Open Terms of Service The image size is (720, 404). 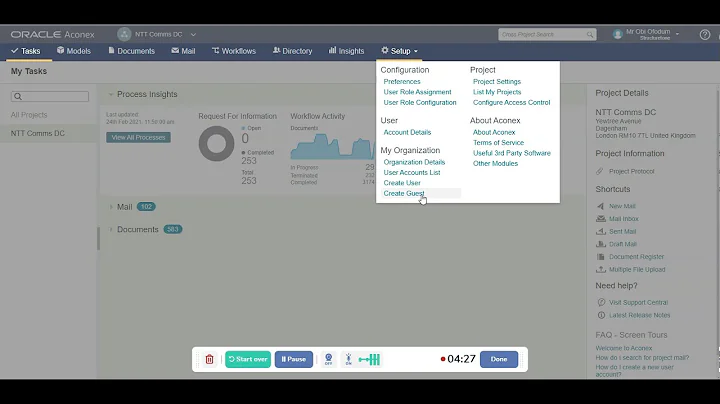(498, 143)
